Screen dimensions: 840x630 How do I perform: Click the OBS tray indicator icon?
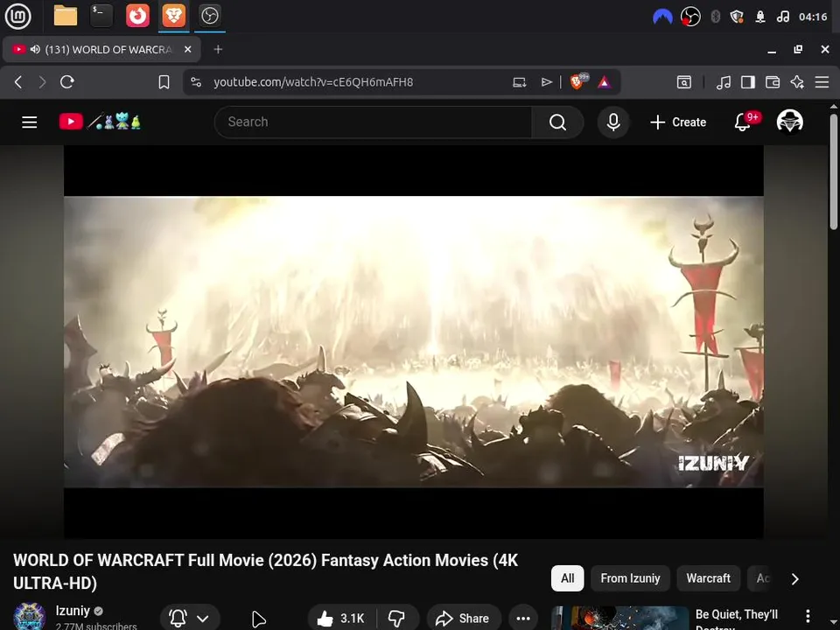click(690, 17)
